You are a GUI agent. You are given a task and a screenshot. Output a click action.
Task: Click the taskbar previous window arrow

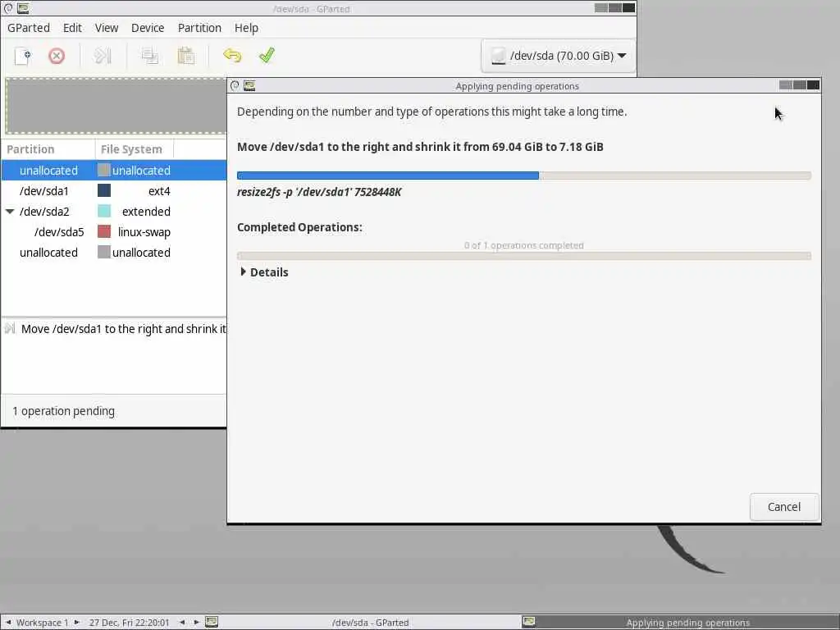[182, 622]
